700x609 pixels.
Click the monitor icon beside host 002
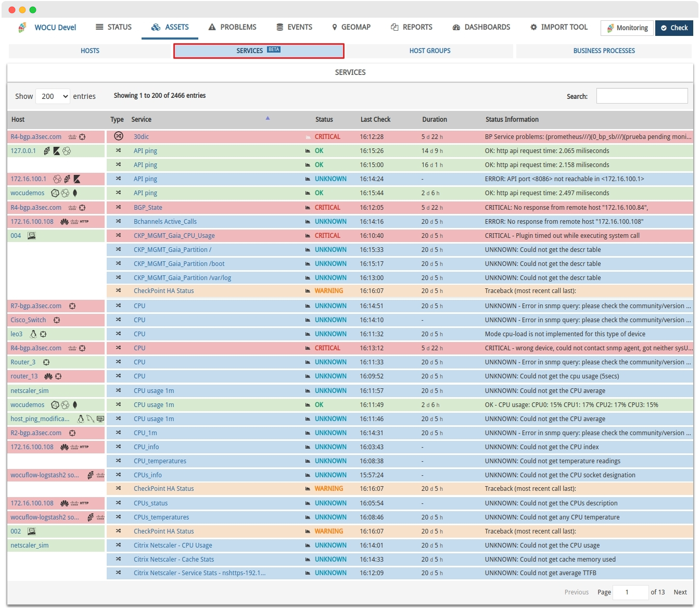click(32, 531)
